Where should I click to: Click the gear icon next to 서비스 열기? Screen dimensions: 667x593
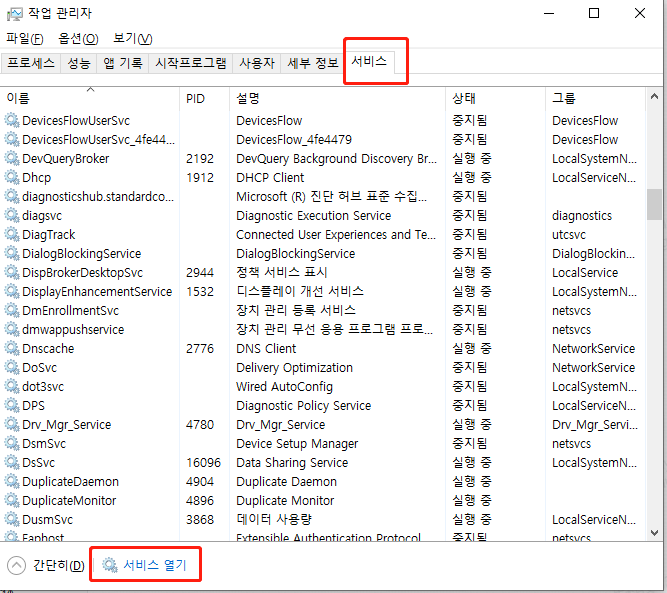pos(110,565)
